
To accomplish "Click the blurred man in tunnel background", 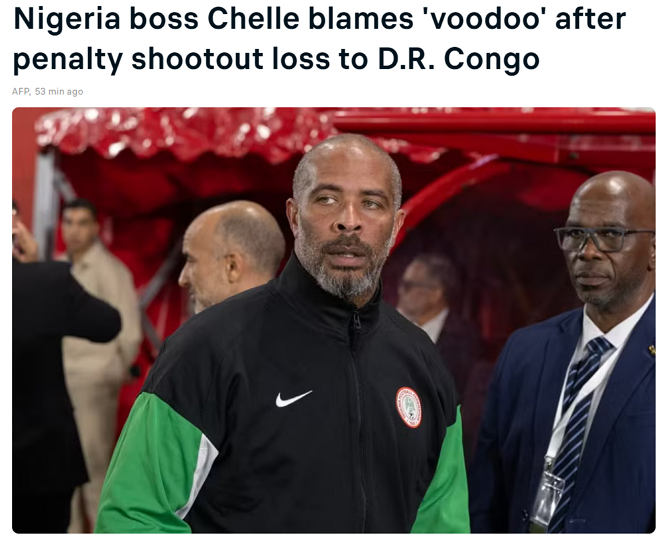I will (426, 293).
